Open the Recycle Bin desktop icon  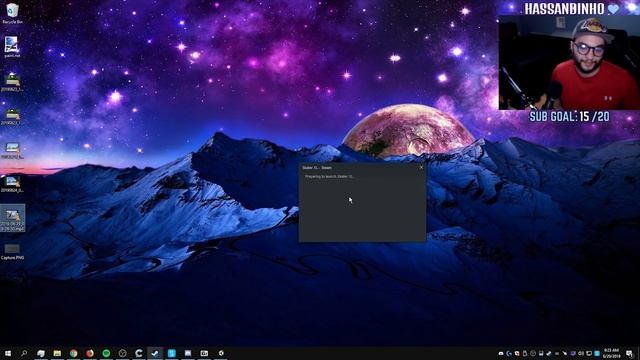point(12,13)
